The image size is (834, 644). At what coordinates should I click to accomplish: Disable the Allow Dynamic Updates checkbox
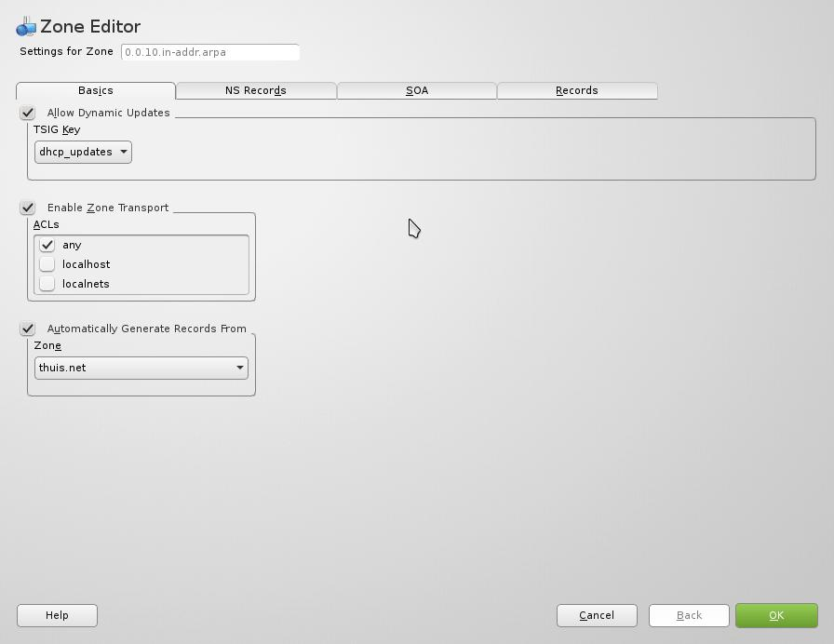(x=28, y=113)
